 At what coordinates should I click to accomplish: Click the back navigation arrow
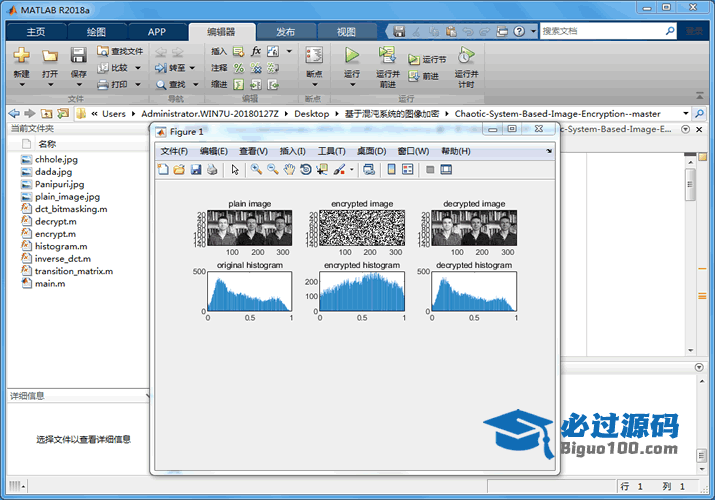(x=14, y=113)
